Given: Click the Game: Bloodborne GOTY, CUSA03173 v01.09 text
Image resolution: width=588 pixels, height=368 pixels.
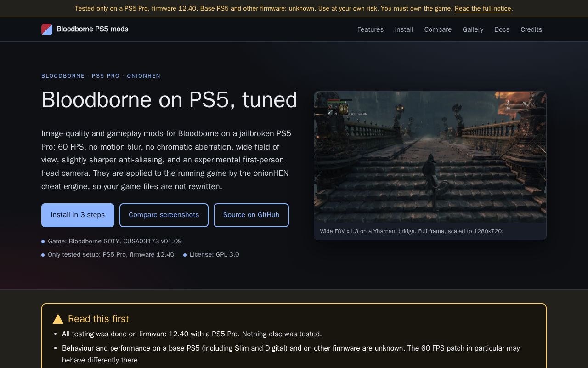Looking at the screenshot, I should (115, 241).
